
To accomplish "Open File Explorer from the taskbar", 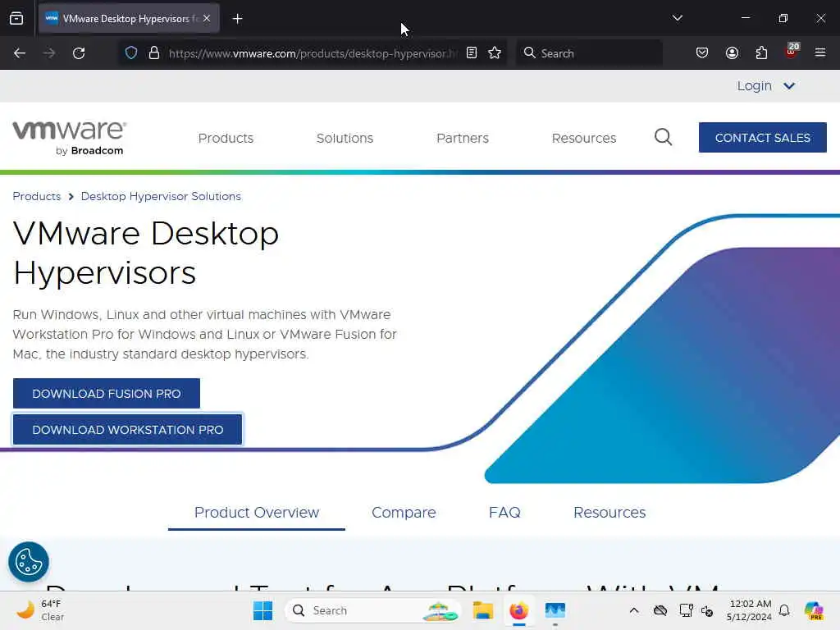I will point(482,610).
